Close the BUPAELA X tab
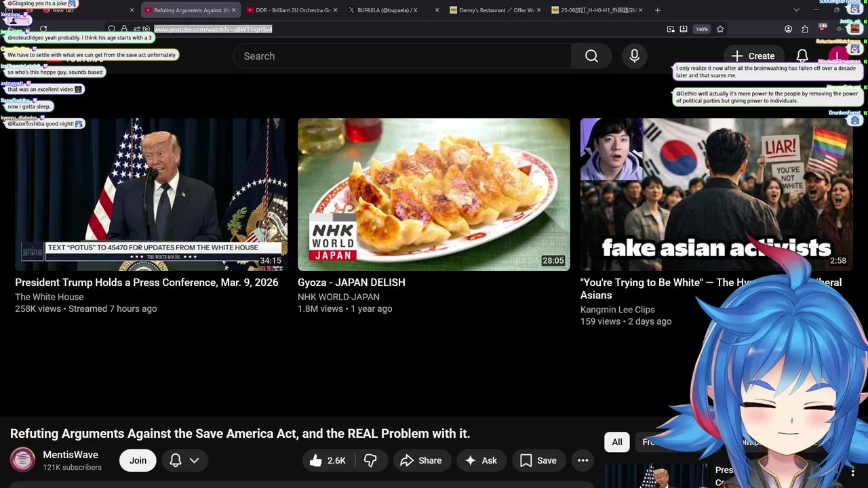 [x=437, y=10]
